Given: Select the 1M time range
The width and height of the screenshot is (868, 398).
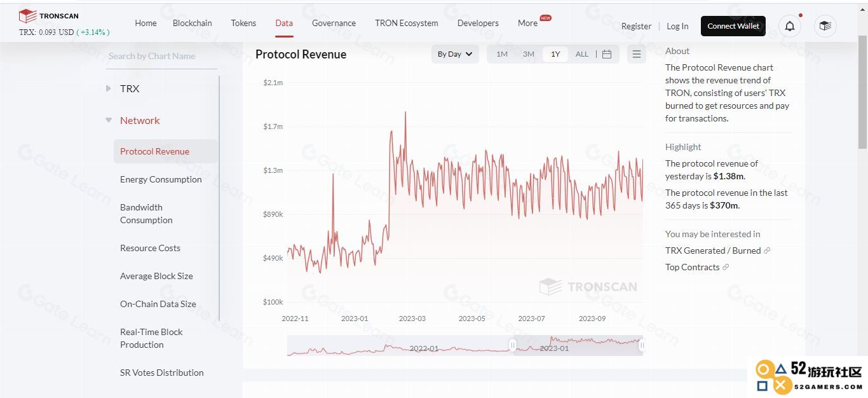Looking at the screenshot, I should click(502, 54).
